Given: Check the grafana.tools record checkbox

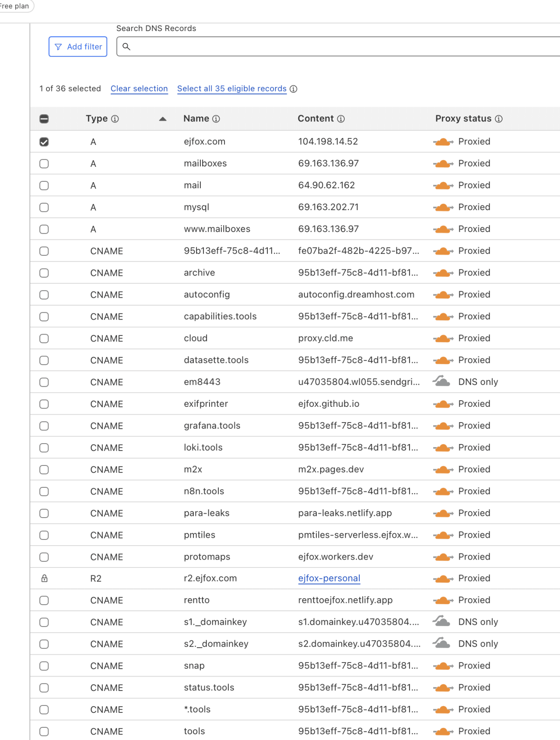Looking at the screenshot, I should point(44,426).
